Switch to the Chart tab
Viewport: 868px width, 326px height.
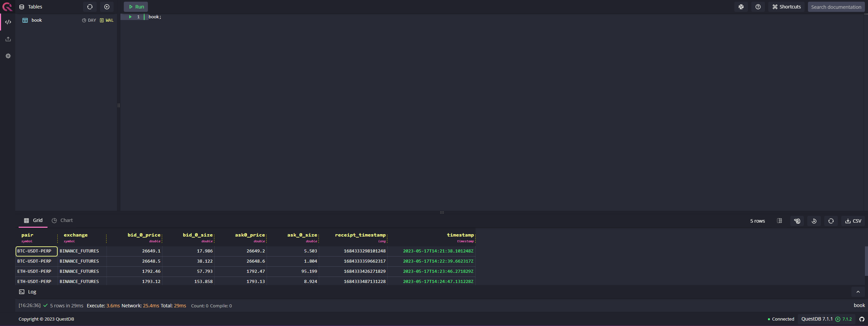click(x=66, y=220)
